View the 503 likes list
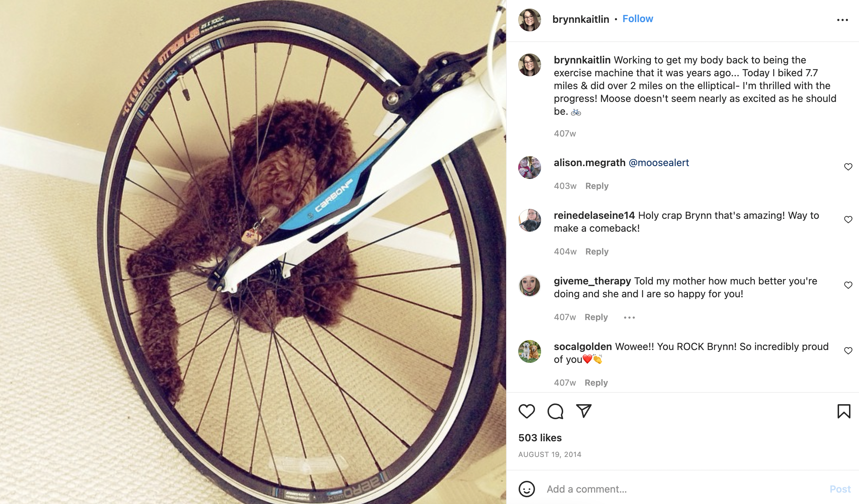Screen dimensions: 859x504 coord(540,438)
